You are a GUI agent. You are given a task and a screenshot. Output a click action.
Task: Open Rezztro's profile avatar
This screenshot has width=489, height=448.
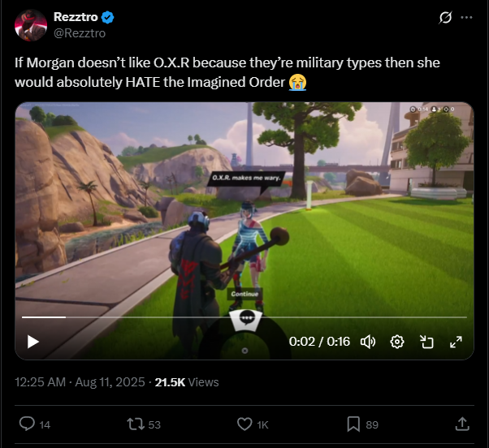(x=31, y=25)
